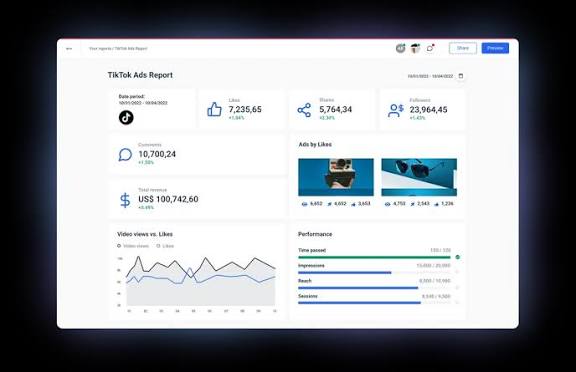
Task: Click the Likes thumbs-up icon
Action: click(x=215, y=109)
